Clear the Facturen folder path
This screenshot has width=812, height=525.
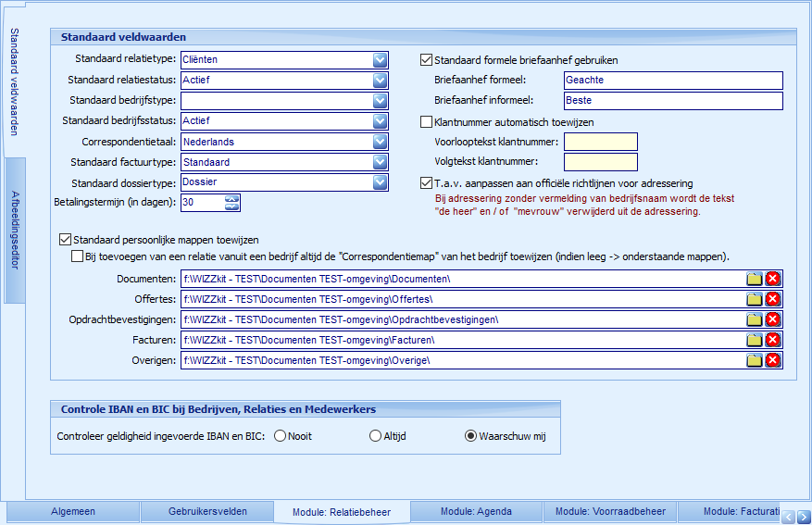773,340
